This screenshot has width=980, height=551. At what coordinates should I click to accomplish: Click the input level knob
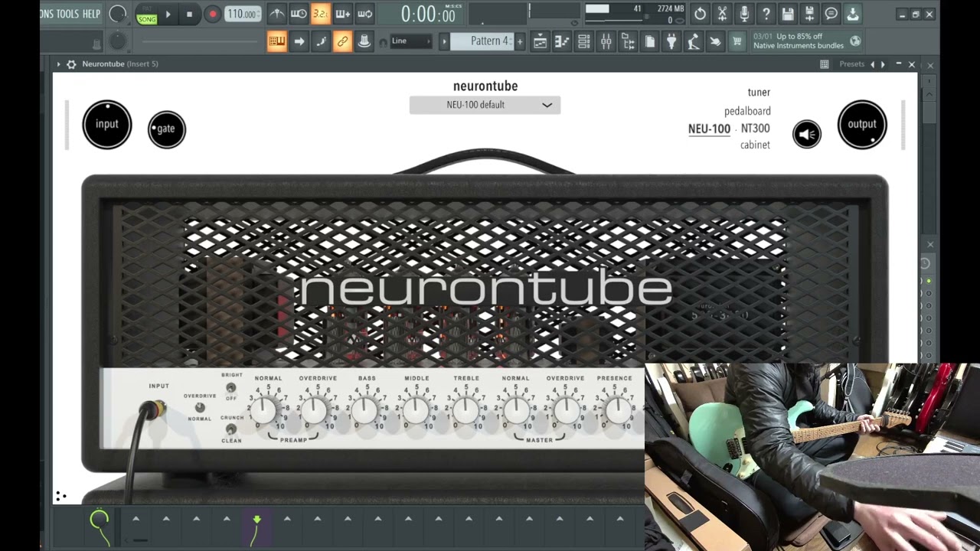pyautogui.click(x=107, y=124)
